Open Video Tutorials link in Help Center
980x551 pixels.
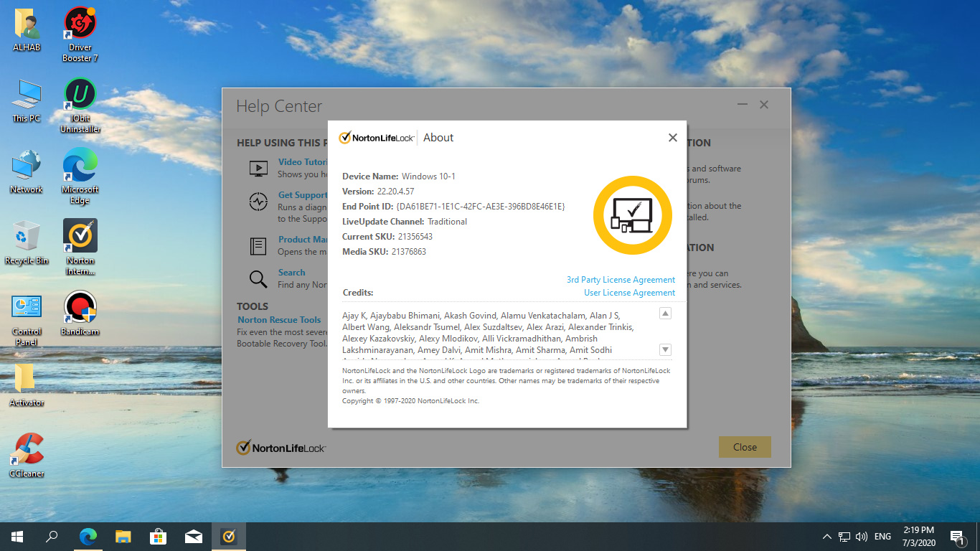(302, 162)
